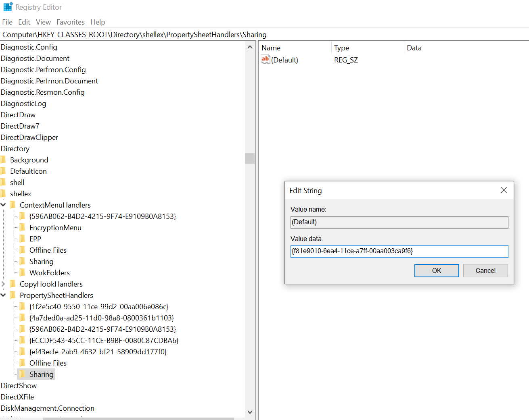Screen dimensions: 529x420
Task: Select the shellex subkey
Action: 21,194
